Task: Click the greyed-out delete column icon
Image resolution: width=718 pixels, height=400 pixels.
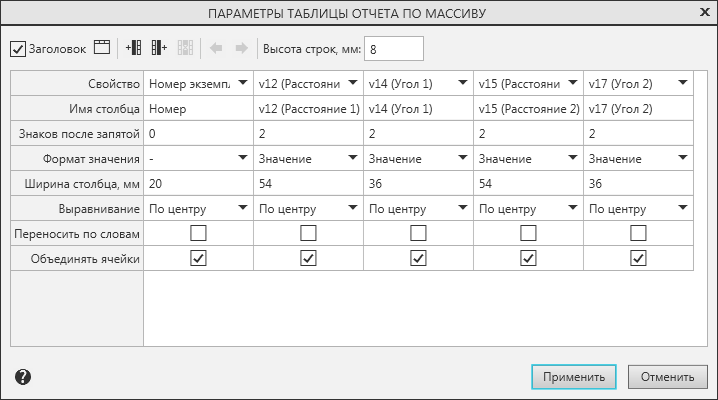Action: tap(184, 48)
